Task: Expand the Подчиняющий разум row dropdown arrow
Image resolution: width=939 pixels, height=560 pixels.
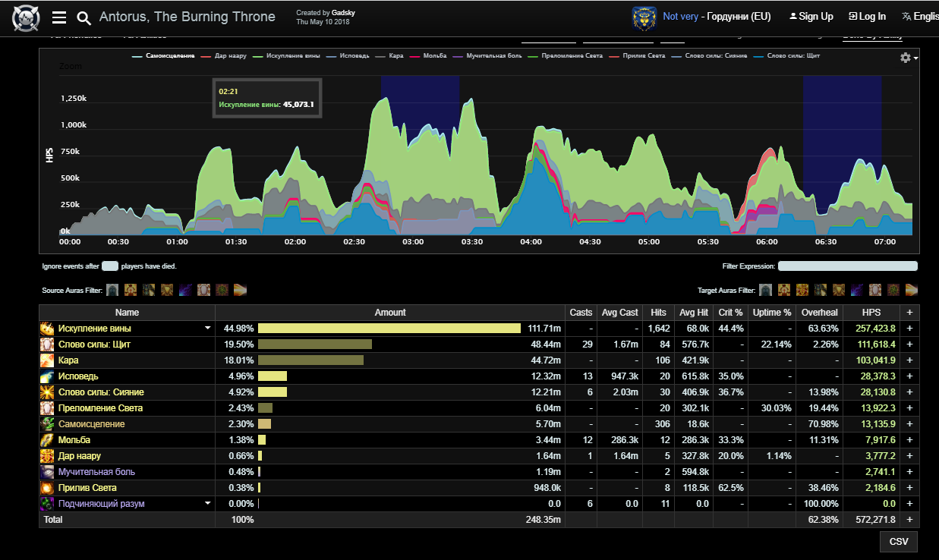Action: (x=207, y=504)
